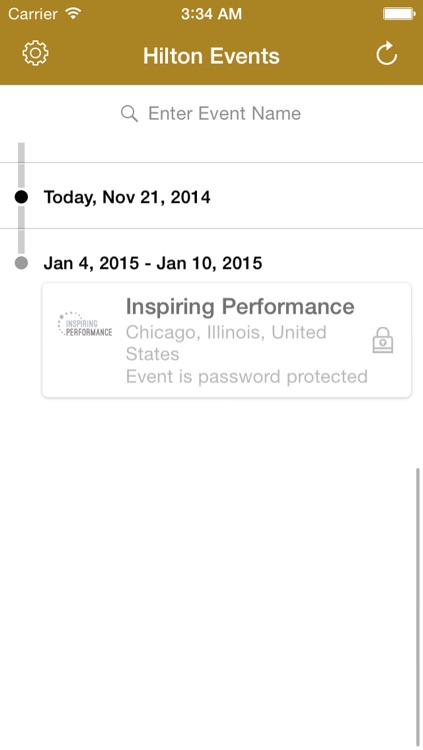423x750 pixels.
Task: Tap the Hilton Events title
Action: (211, 56)
